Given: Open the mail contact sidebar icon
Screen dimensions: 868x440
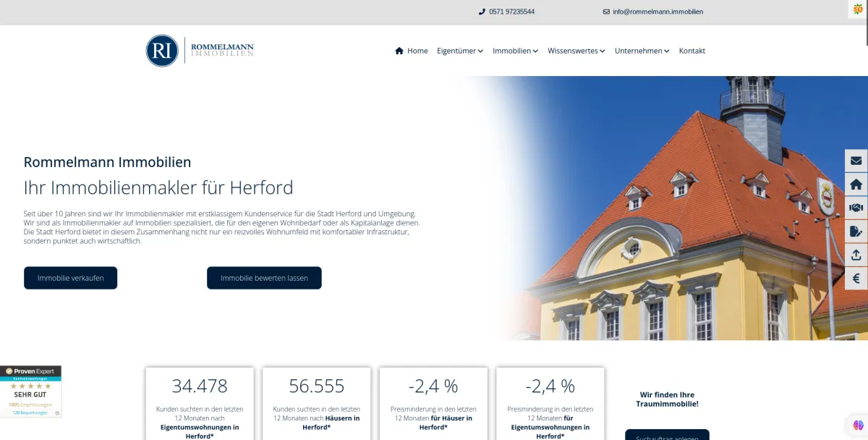Looking at the screenshot, I should 856,161.
